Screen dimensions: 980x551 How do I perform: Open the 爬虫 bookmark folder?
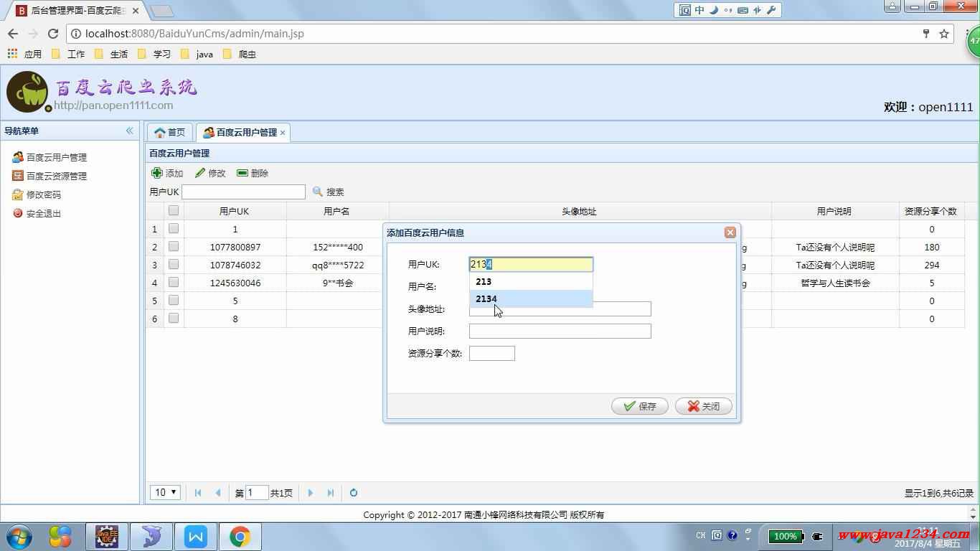click(240, 54)
